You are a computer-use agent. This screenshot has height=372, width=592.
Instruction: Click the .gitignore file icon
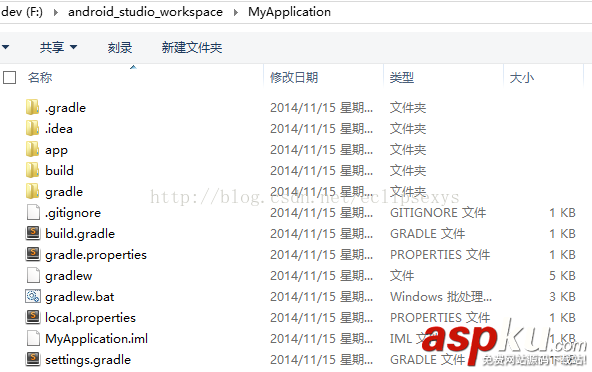33,212
